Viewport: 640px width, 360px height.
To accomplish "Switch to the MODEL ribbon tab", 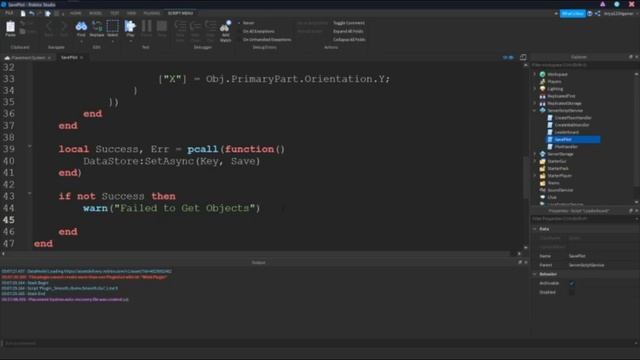I will (96, 13).
